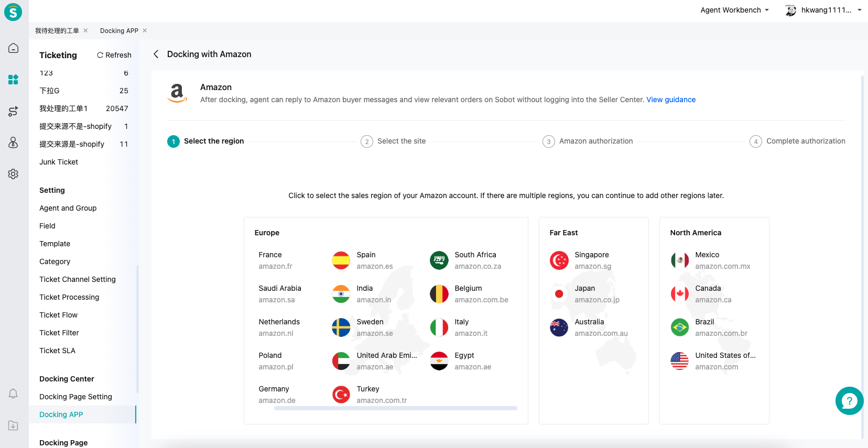Select France amazon.fr region
This screenshot has height=448, width=868.
tap(276, 260)
